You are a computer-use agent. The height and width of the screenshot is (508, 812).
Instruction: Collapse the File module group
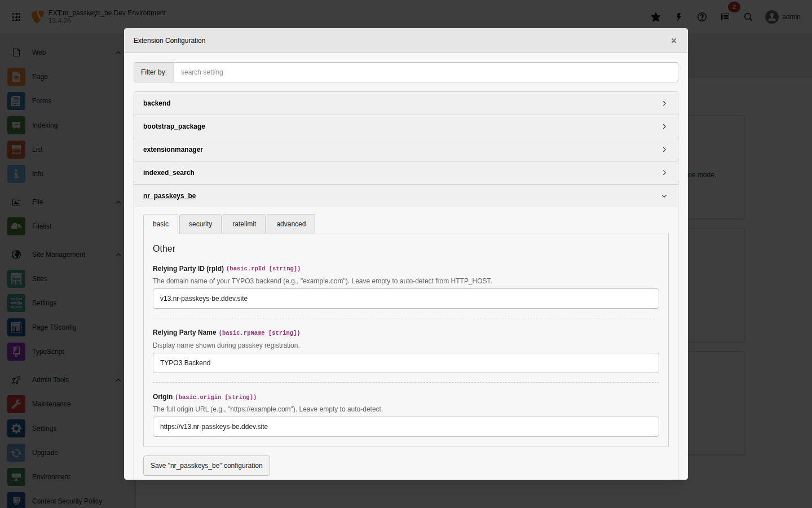coord(118,203)
